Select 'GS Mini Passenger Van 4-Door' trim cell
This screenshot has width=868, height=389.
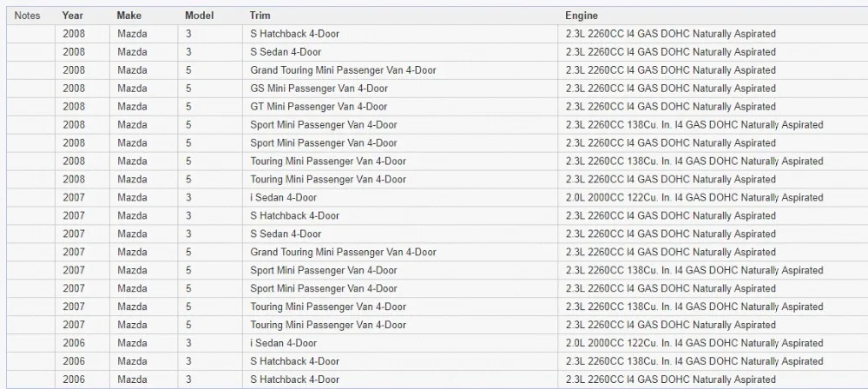coord(400,89)
